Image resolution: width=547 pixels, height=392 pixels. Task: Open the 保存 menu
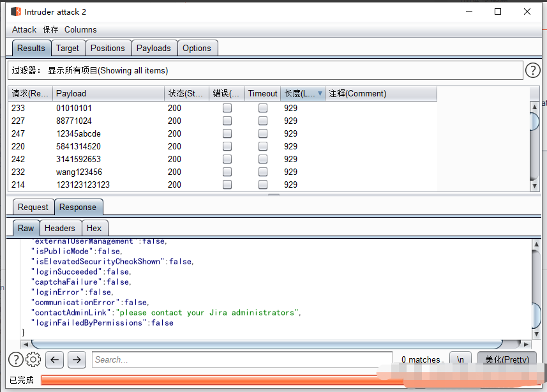(50, 29)
